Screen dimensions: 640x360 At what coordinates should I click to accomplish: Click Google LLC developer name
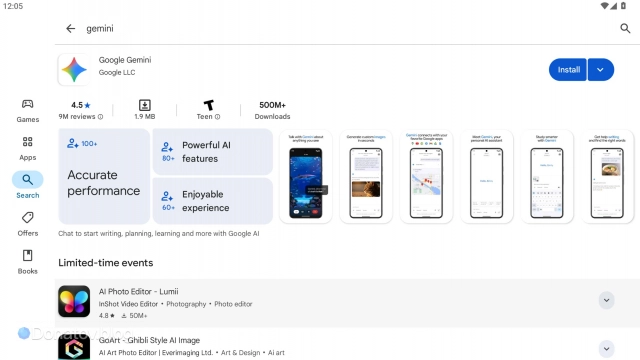pos(117,73)
